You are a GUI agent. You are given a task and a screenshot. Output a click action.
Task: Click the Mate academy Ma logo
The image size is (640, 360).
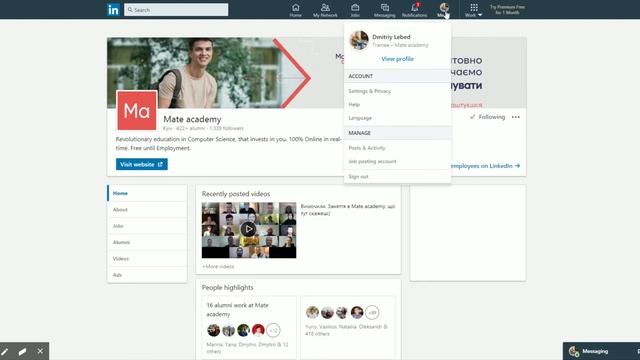point(137,111)
